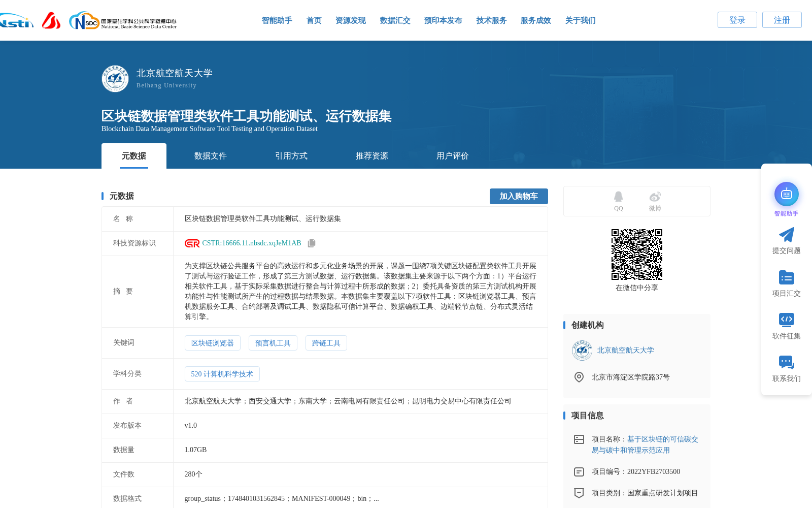Viewport: 812px width, 508px height.
Task: Switch to the 推荐资源 tab
Action: [372, 156]
